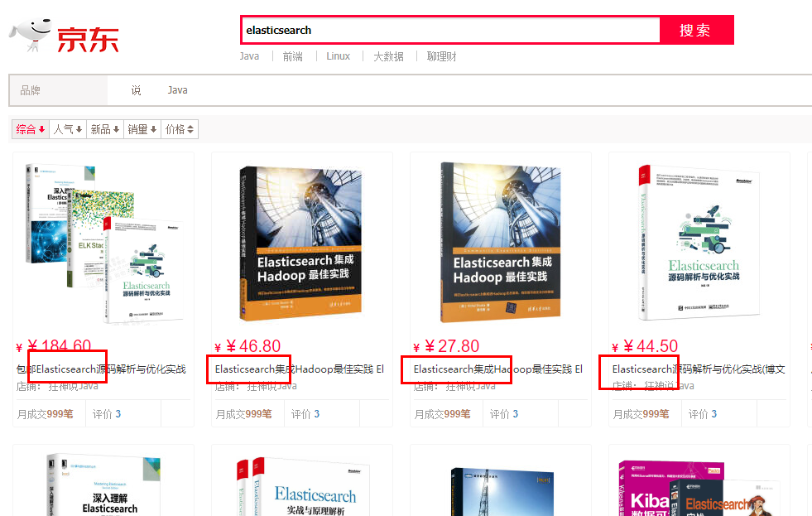Click the ¥184.60 price
The height and width of the screenshot is (516, 812).
pos(54,345)
